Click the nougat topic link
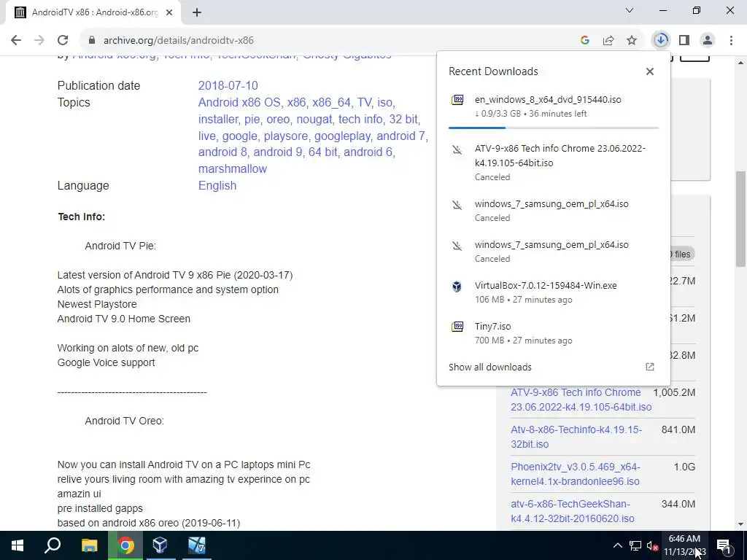This screenshot has height=560, width=747. tap(314, 119)
